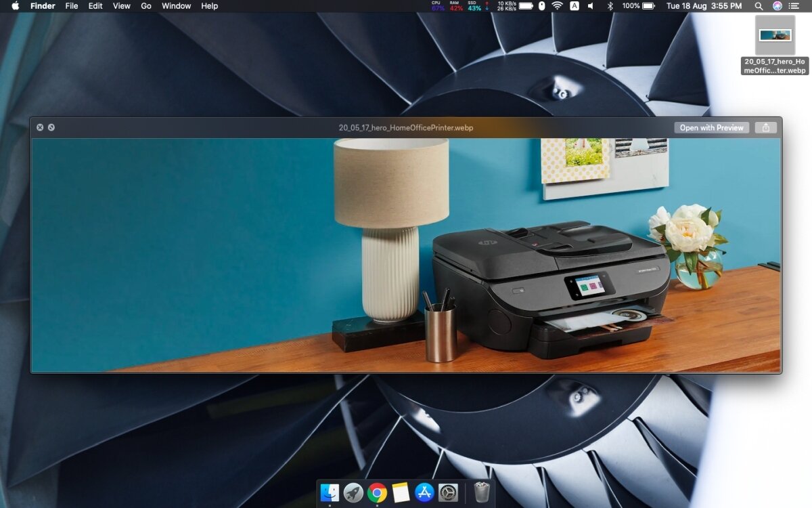Screen dimensions: 812x508
Task: Click the Open with Preview button
Action: pos(711,127)
